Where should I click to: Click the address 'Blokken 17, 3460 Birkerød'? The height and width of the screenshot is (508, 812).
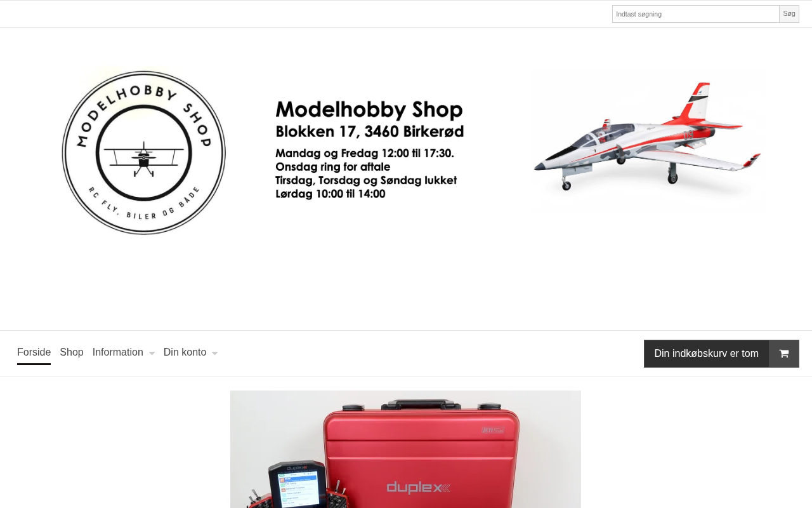coord(370,131)
